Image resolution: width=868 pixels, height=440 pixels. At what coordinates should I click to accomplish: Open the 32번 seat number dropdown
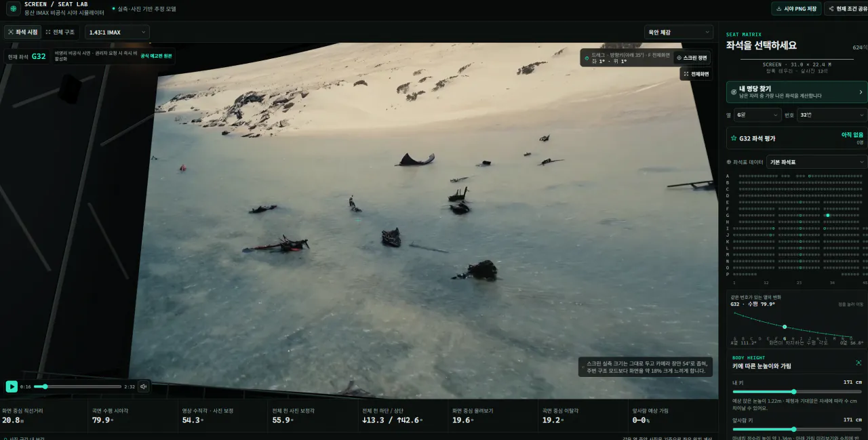coord(832,115)
